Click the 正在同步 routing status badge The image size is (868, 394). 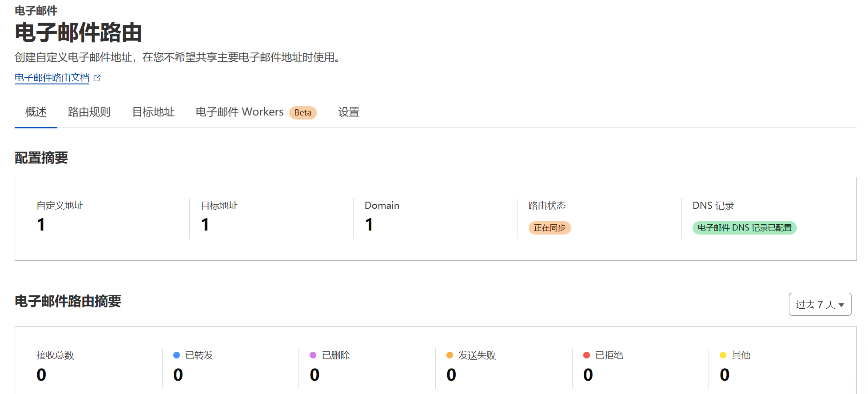549,228
